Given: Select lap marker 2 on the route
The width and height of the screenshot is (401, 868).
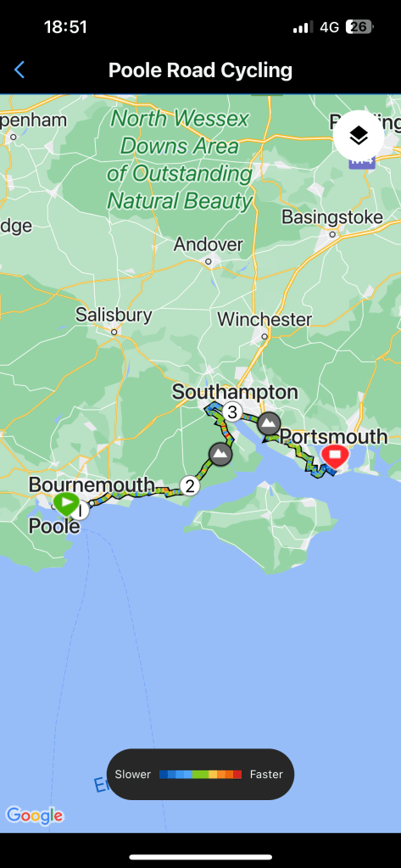Looking at the screenshot, I should tap(190, 486).
